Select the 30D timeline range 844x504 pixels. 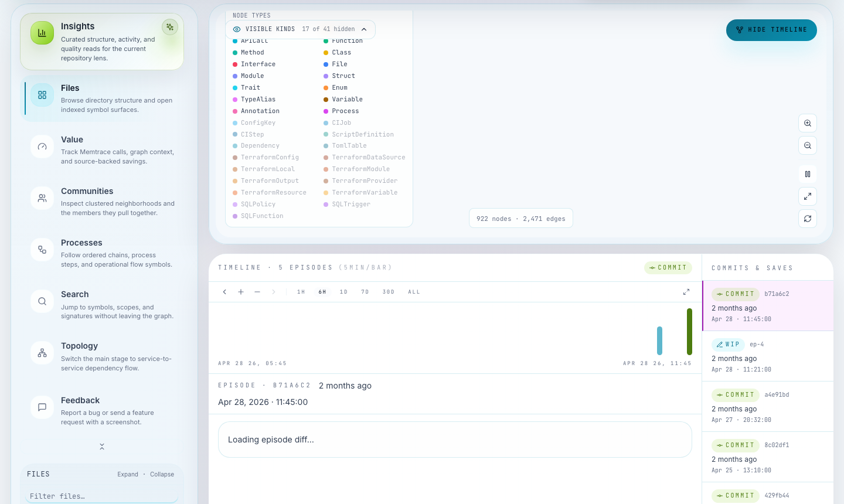pos(389,292)
